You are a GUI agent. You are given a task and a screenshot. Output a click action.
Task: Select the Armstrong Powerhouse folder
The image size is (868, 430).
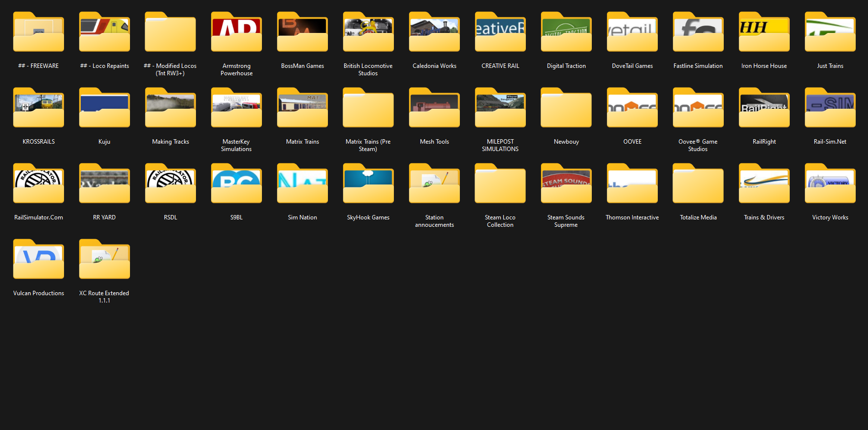tap(236, 32)
